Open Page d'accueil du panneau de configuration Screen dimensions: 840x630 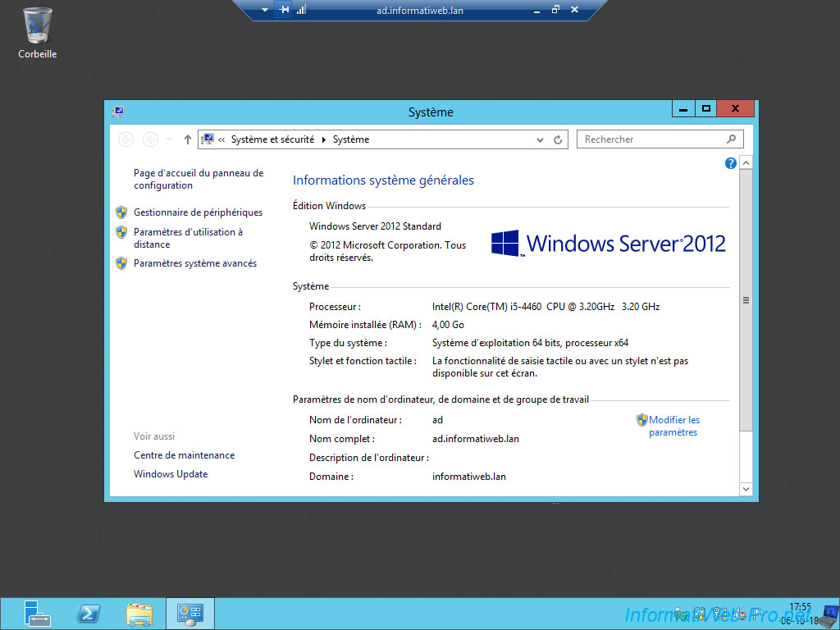(199, 179)
